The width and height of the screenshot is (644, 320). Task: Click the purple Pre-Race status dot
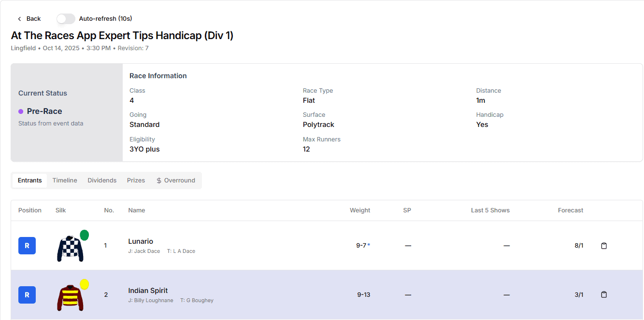pos(21,111)
